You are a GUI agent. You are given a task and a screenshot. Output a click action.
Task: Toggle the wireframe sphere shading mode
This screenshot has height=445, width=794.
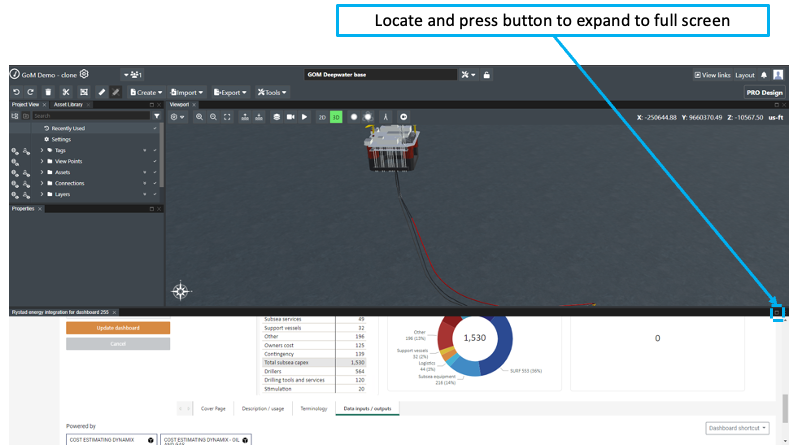point(368,117)
